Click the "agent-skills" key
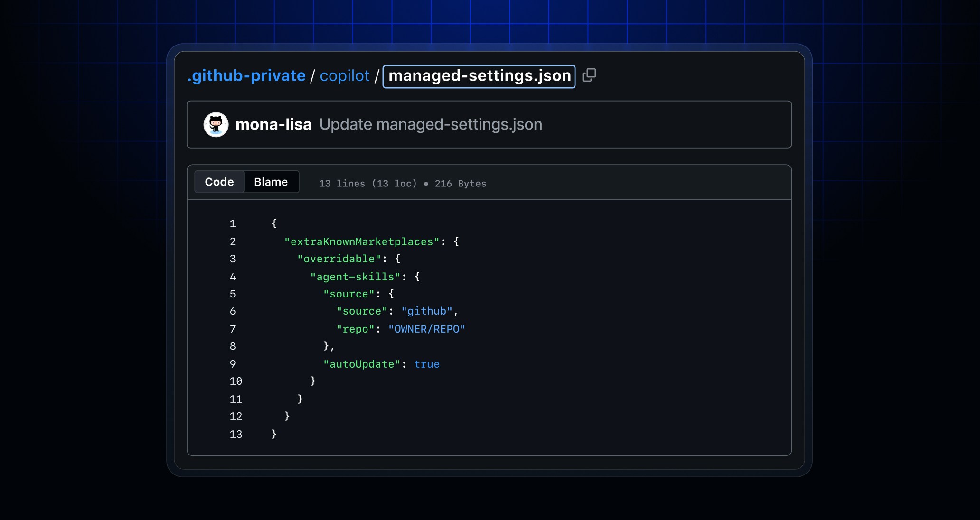Screen dimensions: 980x520 click(x=355, y=277)
